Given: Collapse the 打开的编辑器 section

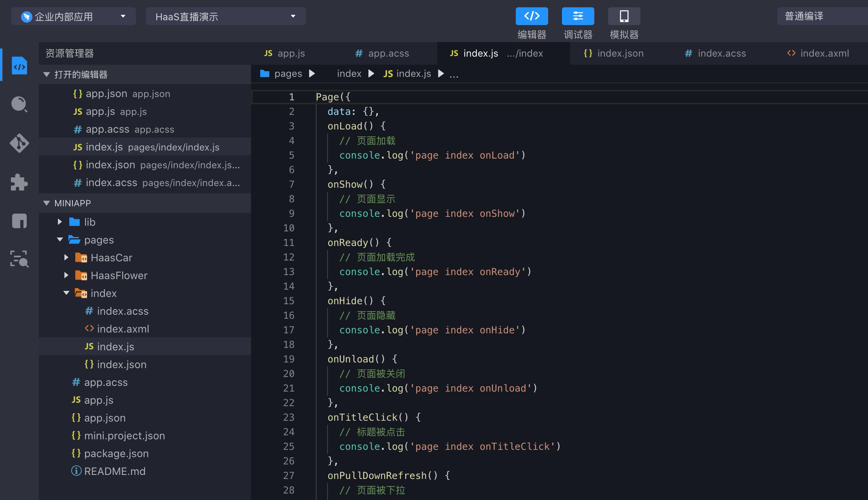Looking at the screenshot, I should (81, 75).
